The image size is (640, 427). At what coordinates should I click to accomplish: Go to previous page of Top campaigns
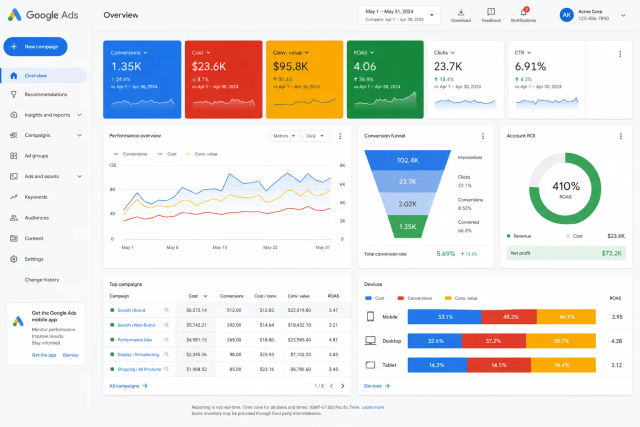coord(331,386)
